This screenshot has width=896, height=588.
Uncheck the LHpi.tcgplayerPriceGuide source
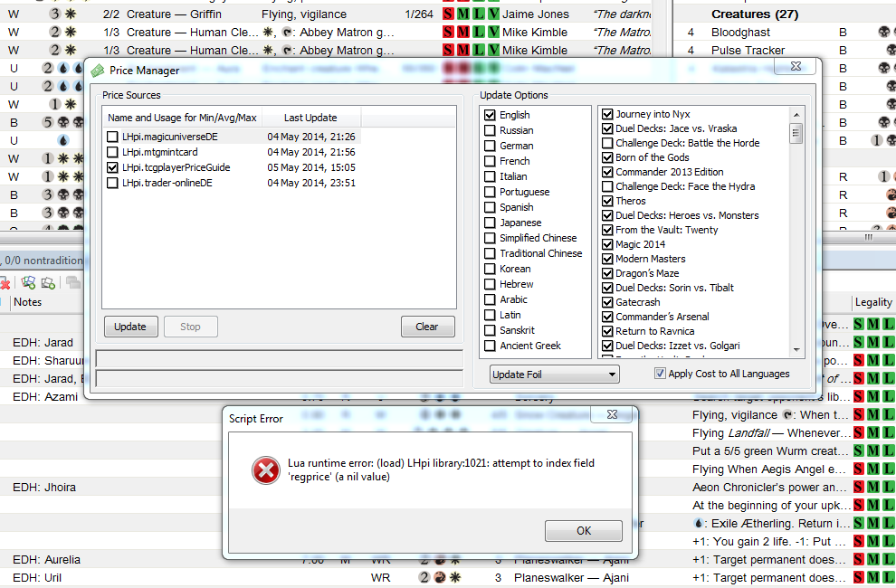[112, 167]
